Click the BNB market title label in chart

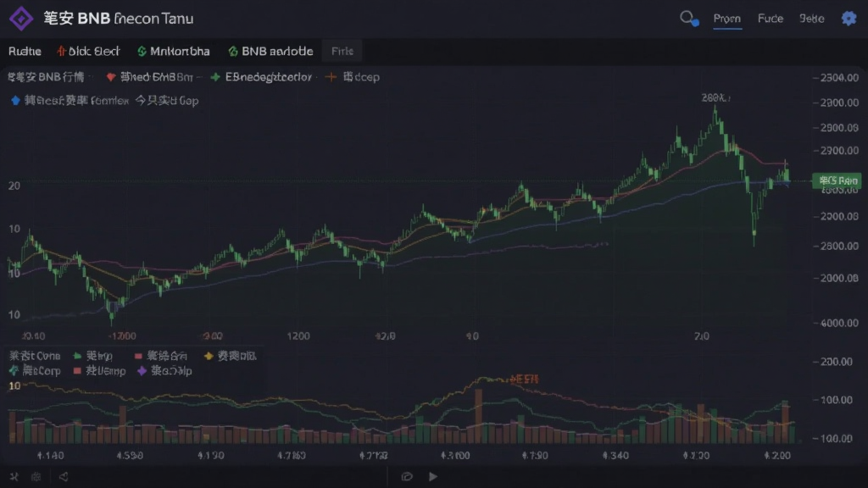(x=46, y=77)
